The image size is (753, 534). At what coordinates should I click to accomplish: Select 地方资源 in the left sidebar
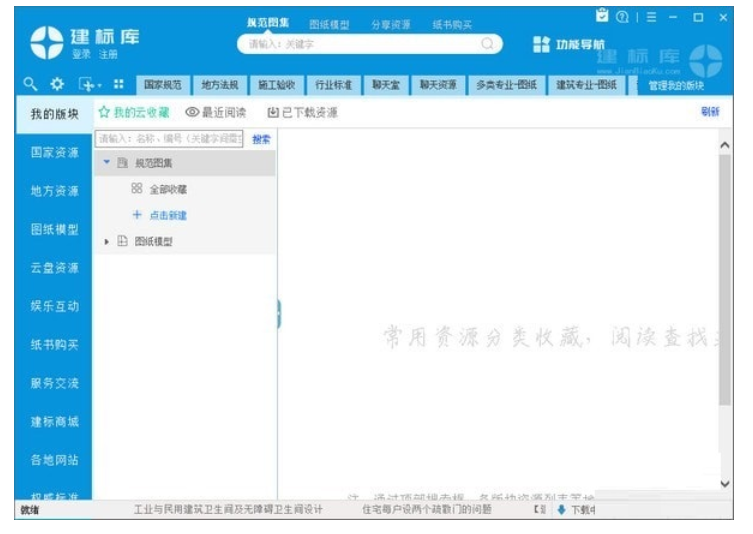click(54, 191)
